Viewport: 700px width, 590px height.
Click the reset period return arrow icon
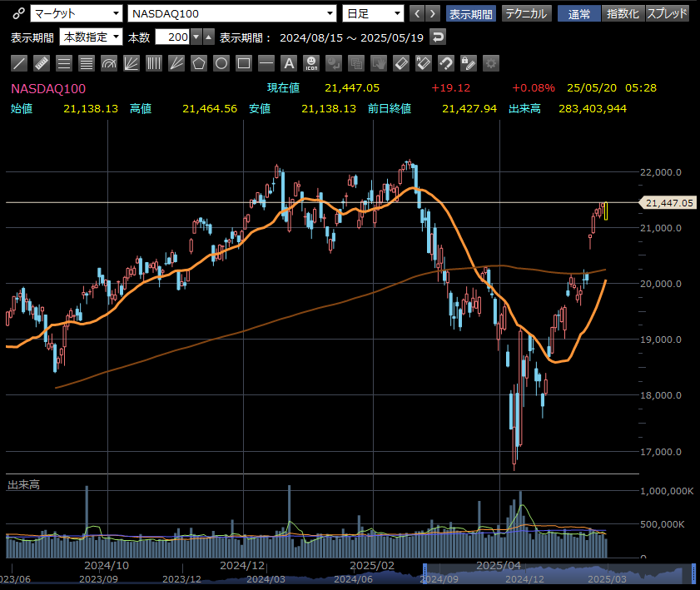tap(438, 37)
